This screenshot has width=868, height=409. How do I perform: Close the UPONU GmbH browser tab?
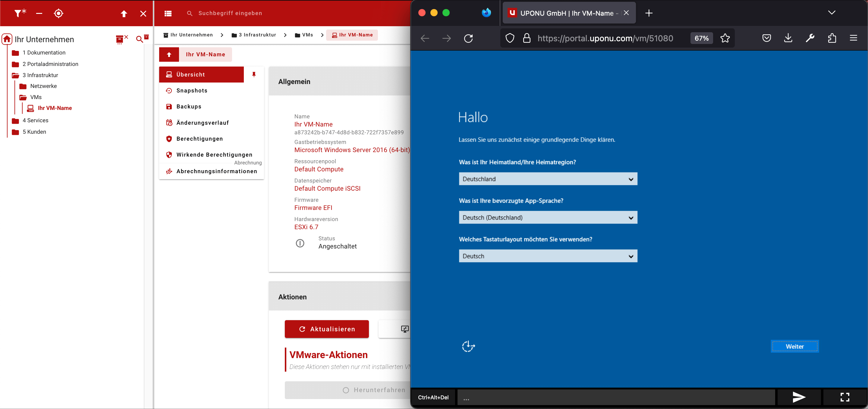pos(626,13)
